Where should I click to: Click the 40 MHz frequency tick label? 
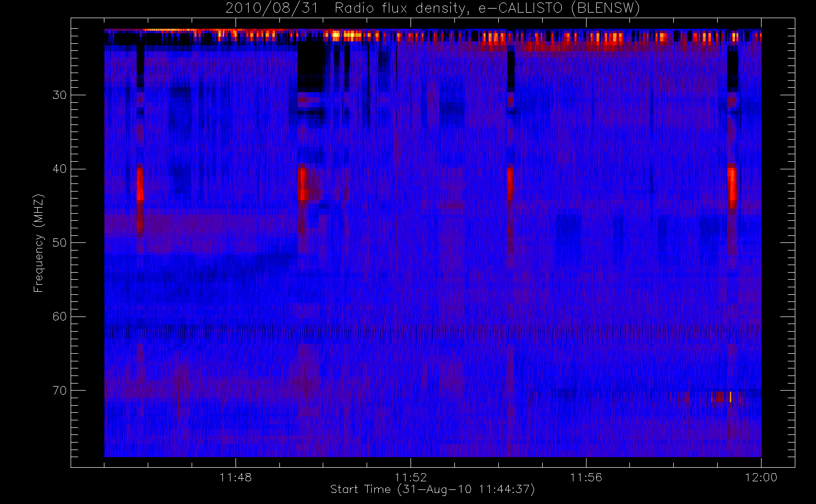coord(60,169)
